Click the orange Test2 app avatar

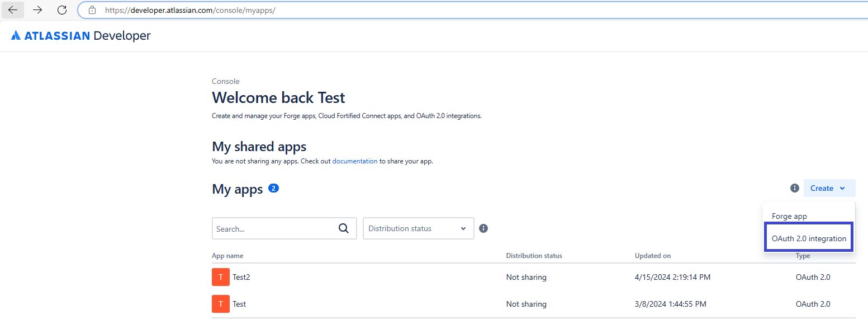(221, 276)
